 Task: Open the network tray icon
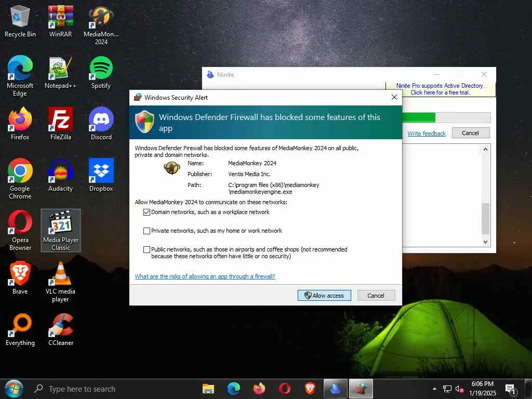click(447, 389)
